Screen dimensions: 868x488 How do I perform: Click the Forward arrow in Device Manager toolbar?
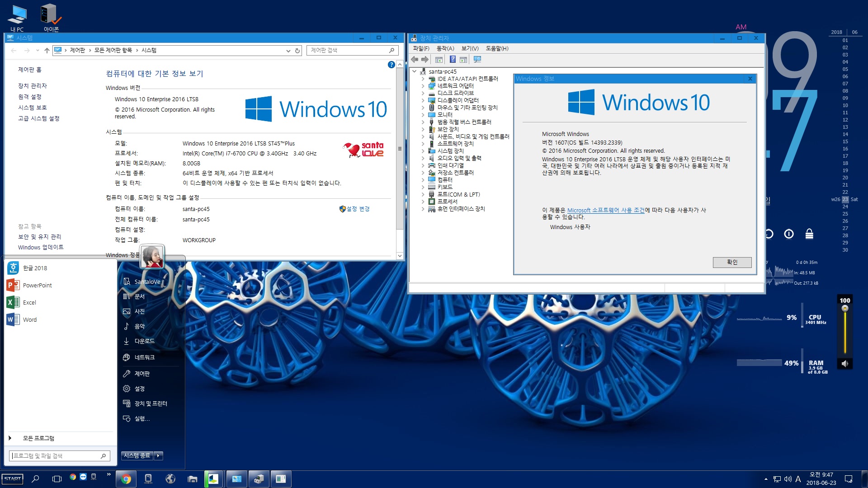click(x=425, y=59)
